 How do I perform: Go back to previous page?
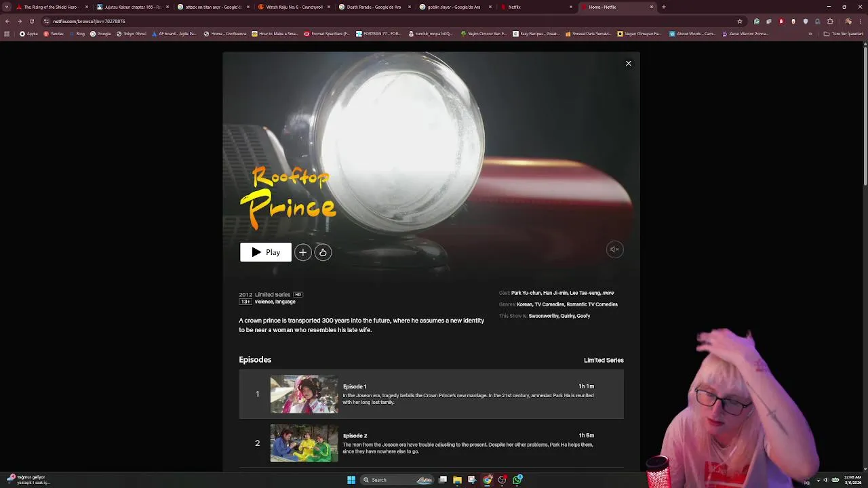pyautogui.click(x=7, y=21)
